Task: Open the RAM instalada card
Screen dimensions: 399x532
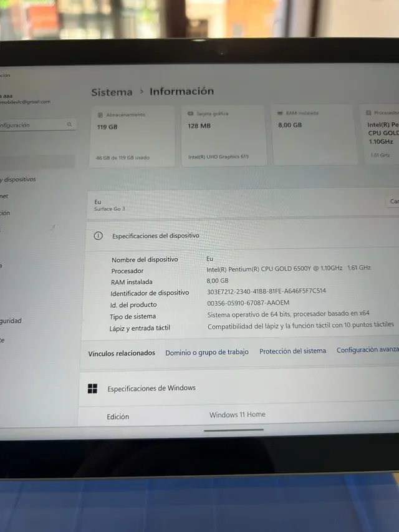Action: tap(315, 135)
